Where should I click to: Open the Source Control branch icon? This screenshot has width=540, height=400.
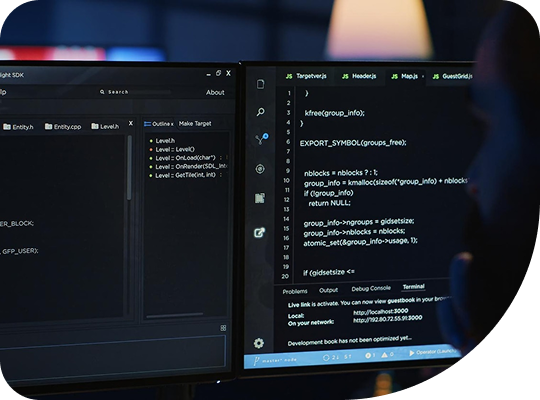pos(262,139)
